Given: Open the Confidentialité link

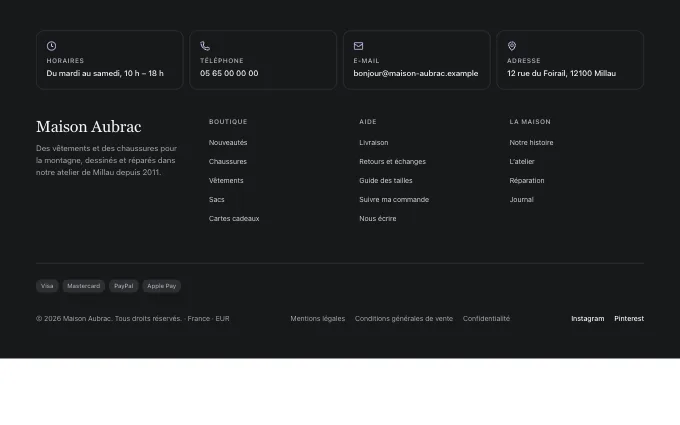Looking at the screenshot, I should click(x=486, y=318).
